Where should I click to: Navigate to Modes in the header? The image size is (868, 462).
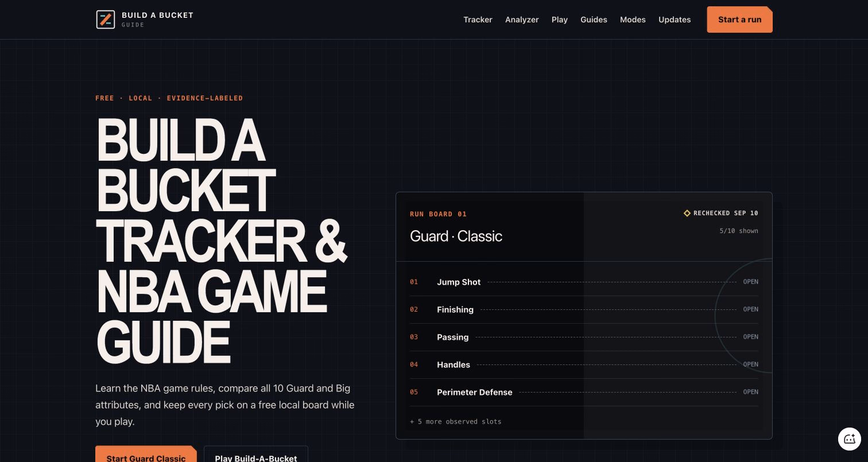click(633, 20)
